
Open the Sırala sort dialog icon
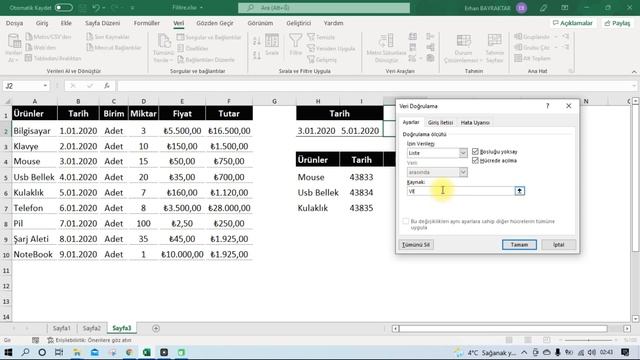[272, 41]
